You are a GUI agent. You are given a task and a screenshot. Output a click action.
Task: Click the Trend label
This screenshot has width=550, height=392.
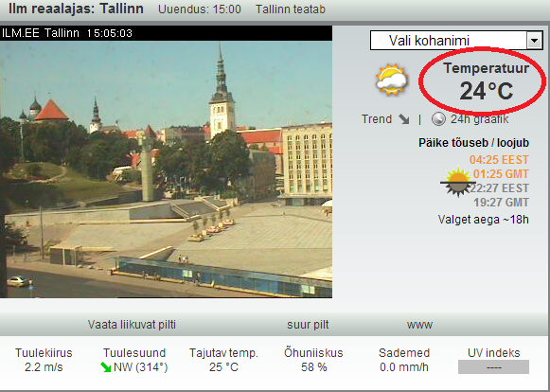coord(377,119)
